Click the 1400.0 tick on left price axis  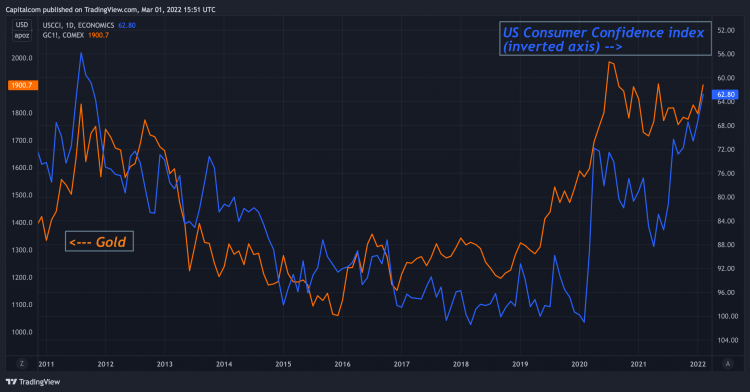22,222
